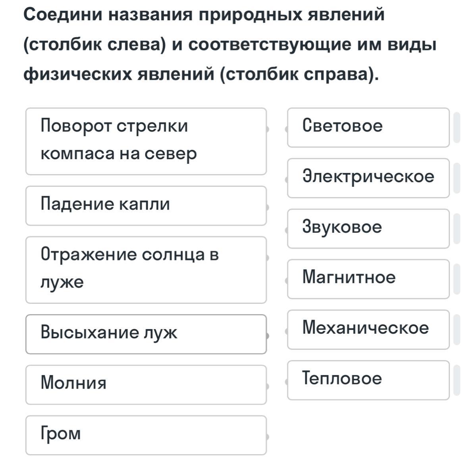
Task: Choose the 'Отражение солнца в луже' card
Action: (x=146, y=270)
